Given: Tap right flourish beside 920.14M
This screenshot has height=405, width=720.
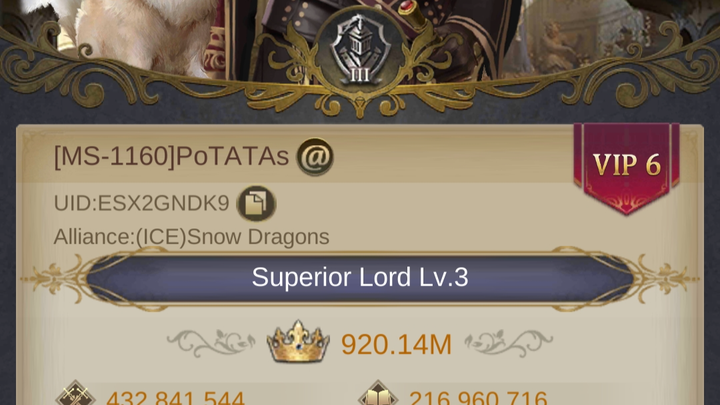Looking at the screenshot, I should (x=508, y=343).
